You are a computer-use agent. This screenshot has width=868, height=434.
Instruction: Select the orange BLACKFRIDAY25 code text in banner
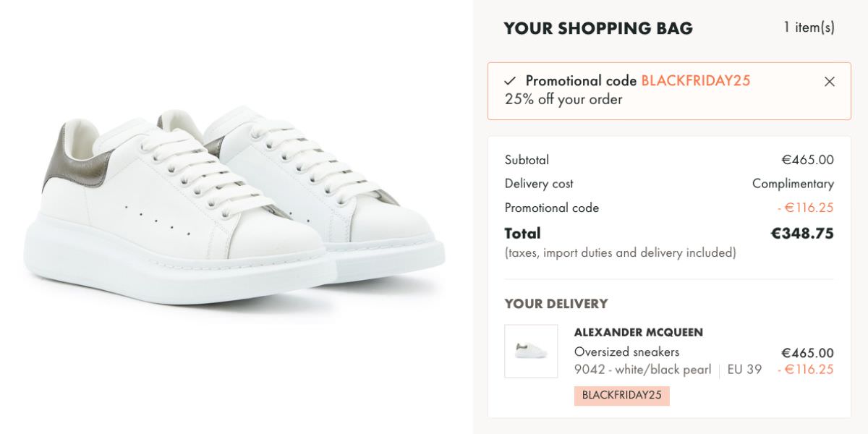click(x=696, y=81)
